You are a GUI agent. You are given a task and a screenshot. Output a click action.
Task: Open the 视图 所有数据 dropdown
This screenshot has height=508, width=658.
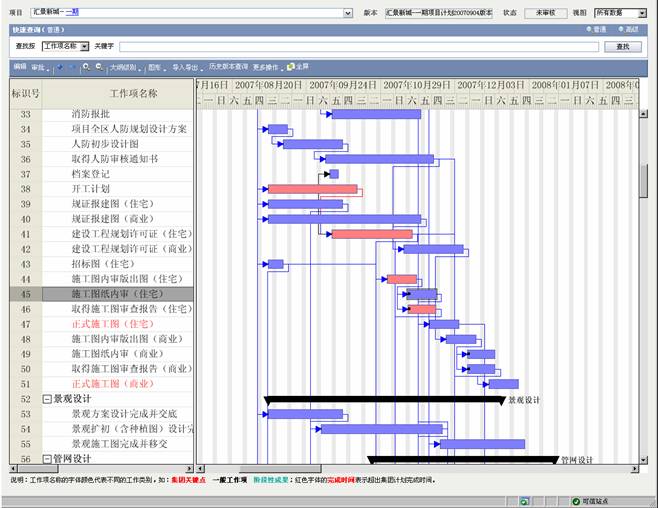[x=644, y=13]
